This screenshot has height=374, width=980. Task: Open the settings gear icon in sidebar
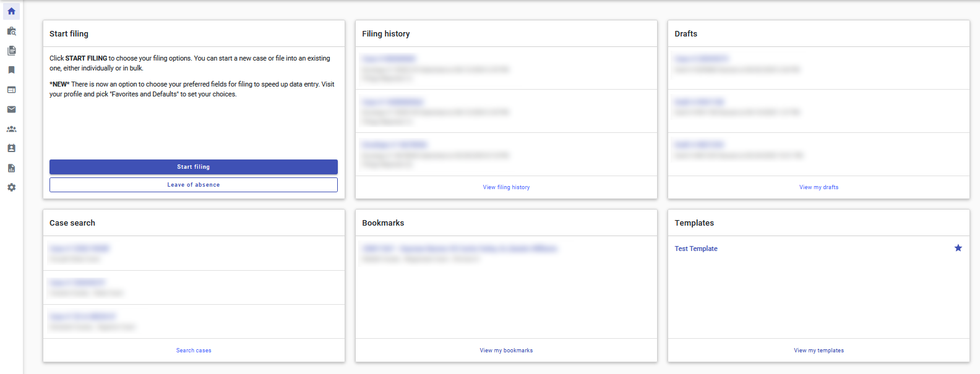point(11,187)
